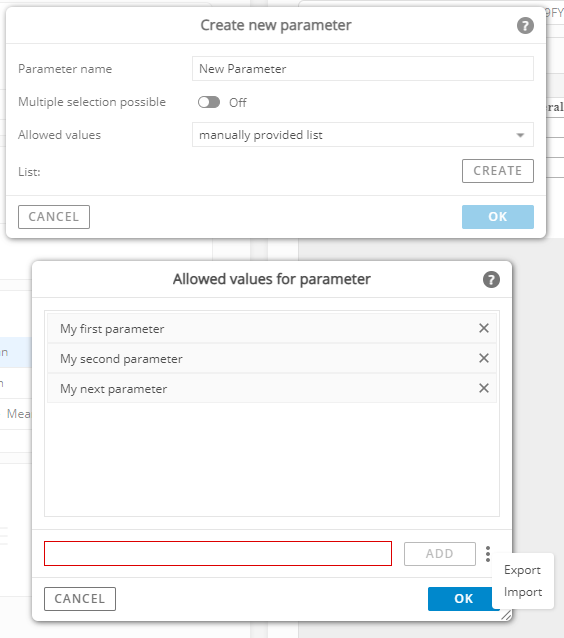Remove 'My first parameter' from list
Image resolution: width=564 pixels, height=638 pixels.
click(x=483, y=328)
